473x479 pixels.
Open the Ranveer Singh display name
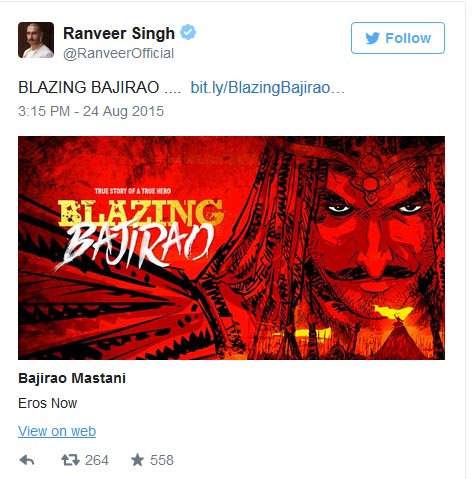(119, 33)
